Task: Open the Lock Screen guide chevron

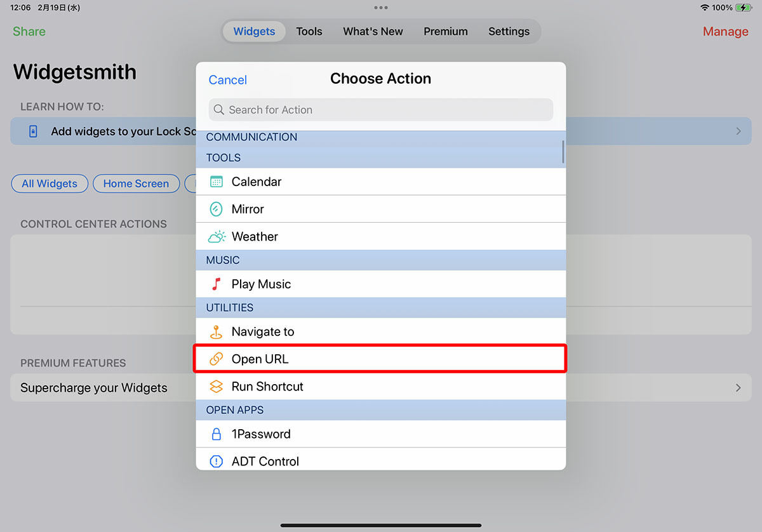Action: pyautogui.click(x=738, y=131)
